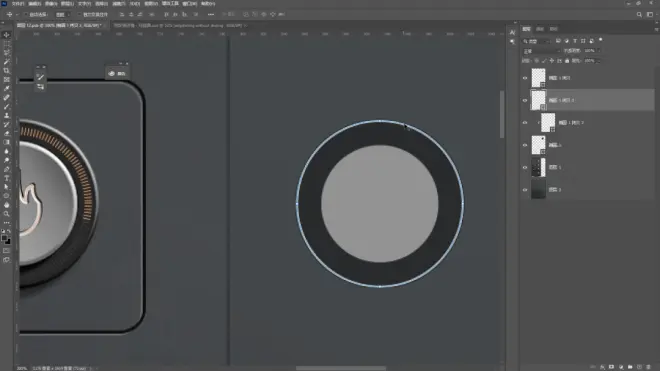
Task: Select the Eraser tool
Action: point(6,133)
